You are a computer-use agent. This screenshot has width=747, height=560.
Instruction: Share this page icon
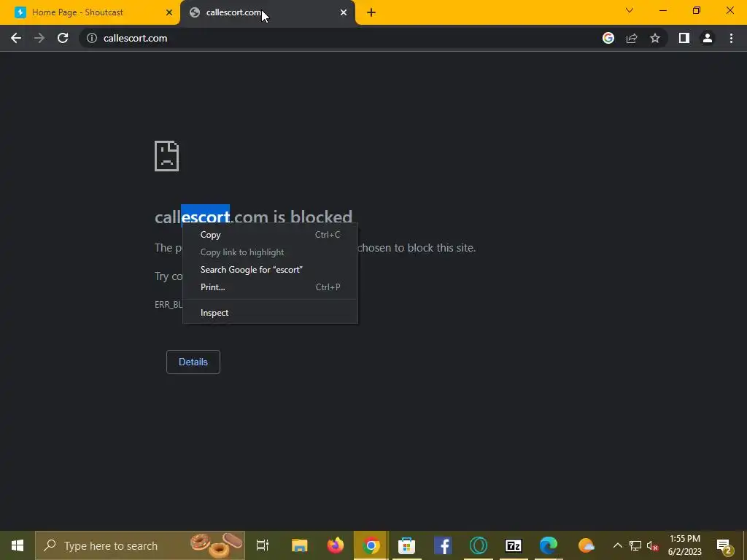coord(632,38)
